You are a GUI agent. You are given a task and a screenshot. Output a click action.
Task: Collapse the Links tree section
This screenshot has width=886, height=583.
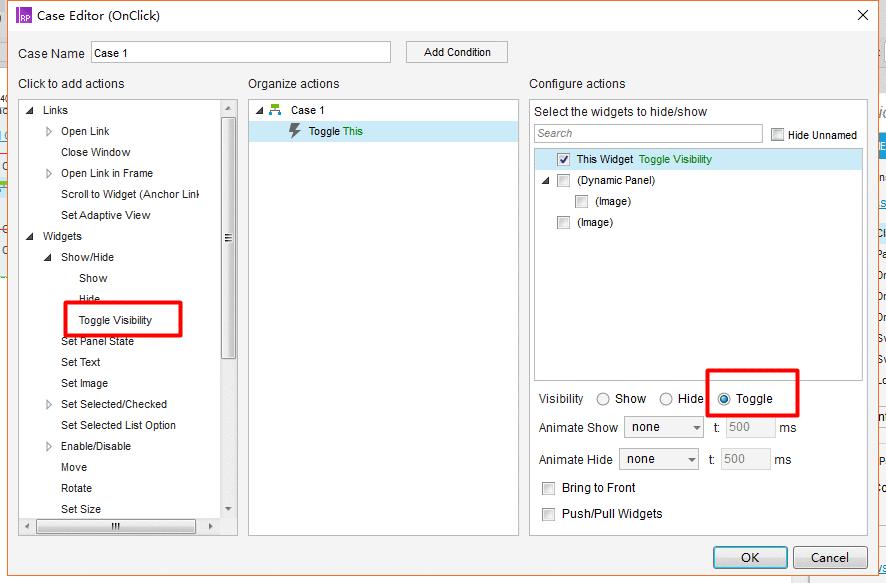[30, 110]
